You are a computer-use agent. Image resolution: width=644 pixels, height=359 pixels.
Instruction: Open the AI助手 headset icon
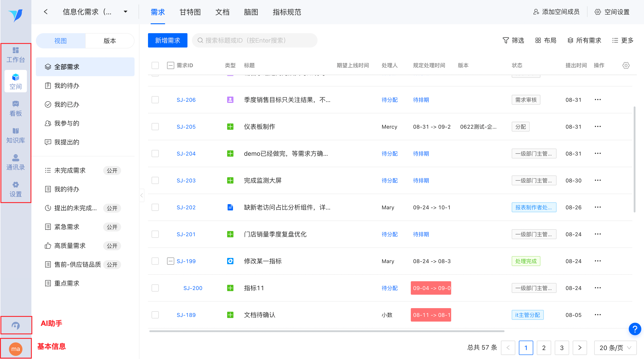coord(15,325)
